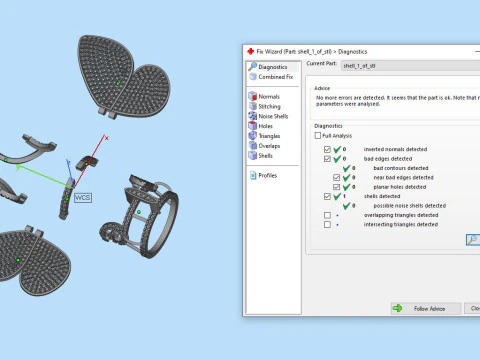The image size is (480, 360).
Task: Click the possible noise shells detected label
Action: pyautogui.click(x=410, y=206)
